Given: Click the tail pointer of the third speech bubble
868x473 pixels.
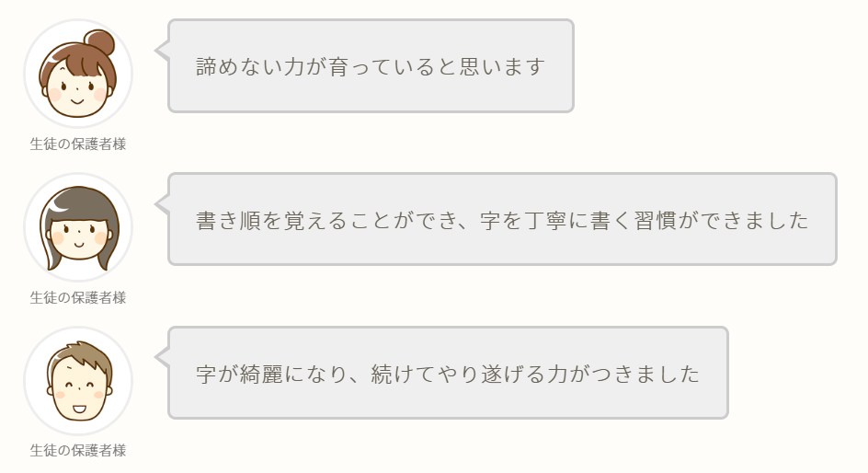Looking at the screenshot, I should point(162,357).
